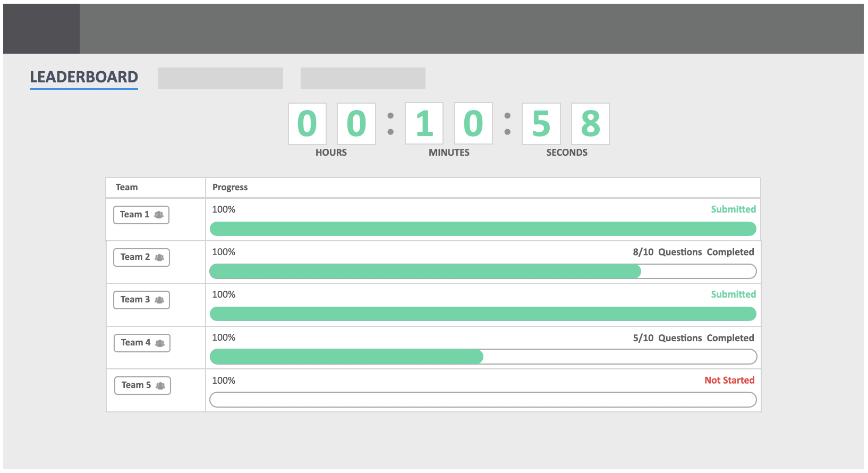
Task: Click the Team 5 members icon
Action: [x=160, y=385]
